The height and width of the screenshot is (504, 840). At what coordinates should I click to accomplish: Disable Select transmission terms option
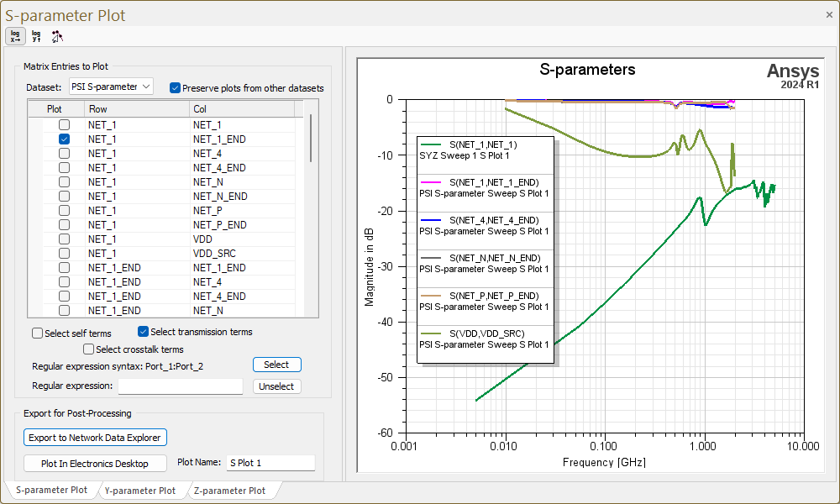142,331
